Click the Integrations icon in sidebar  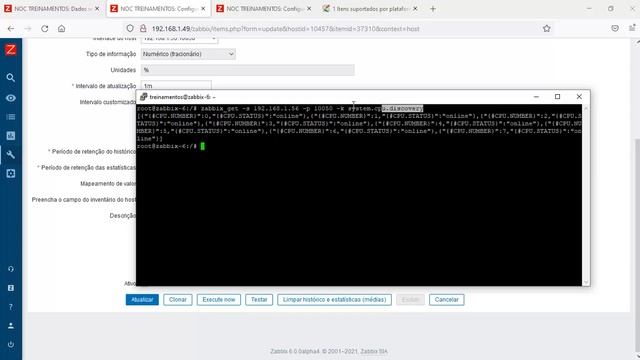point(11,288)
